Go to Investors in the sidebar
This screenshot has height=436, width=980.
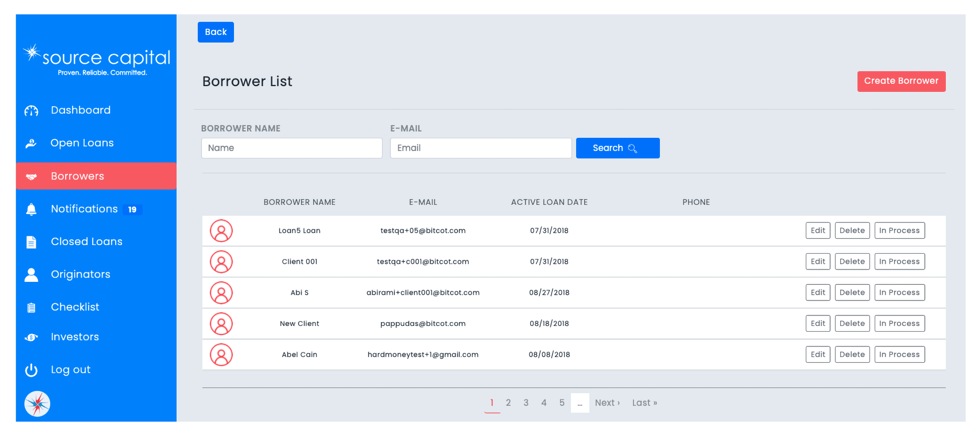click(75, 337)
